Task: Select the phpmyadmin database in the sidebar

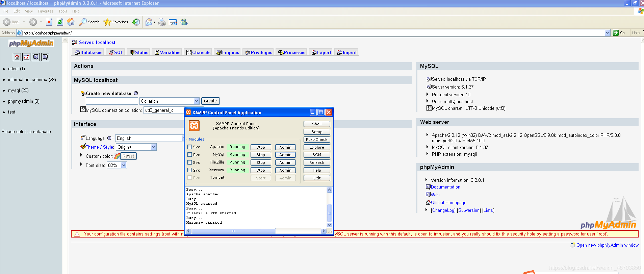Action: click(x=24, y=101)
